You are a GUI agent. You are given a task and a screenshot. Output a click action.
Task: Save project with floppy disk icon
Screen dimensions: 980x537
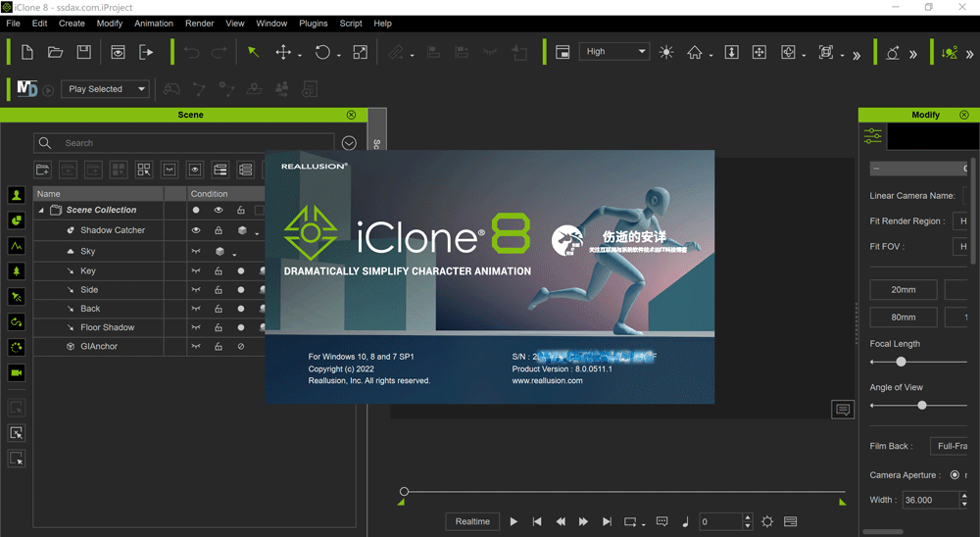83,52
